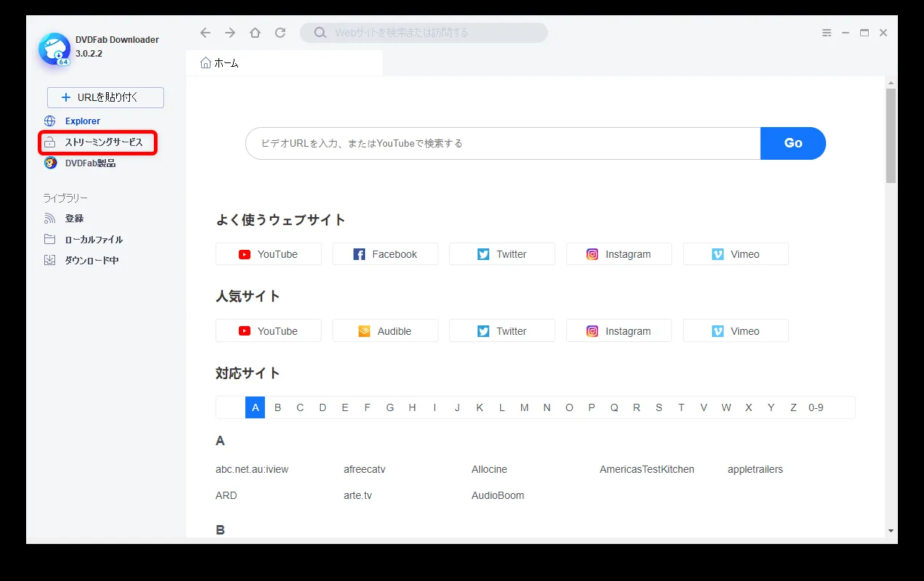Open Twitter under よく使うウェブサイト
The width and height of the screenshot is (924, 581).
[502, 254]
